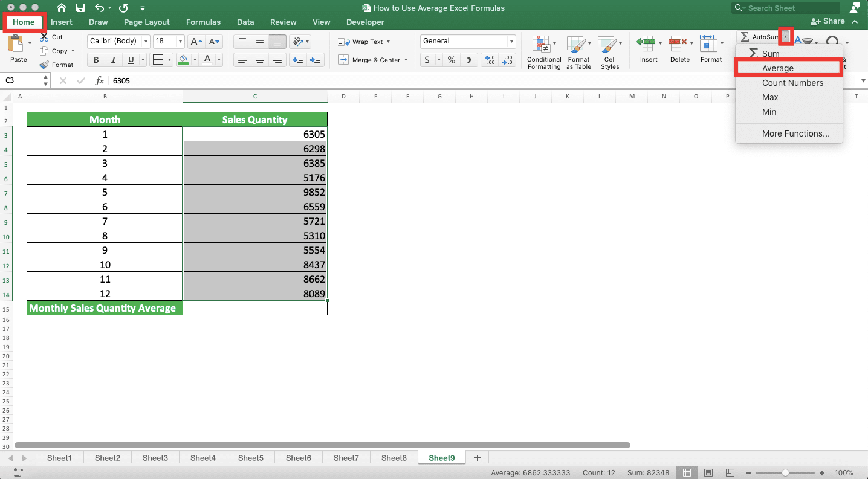Toggle Italic formatting
Screen dimensions: 868x479
(x=113, y=60)
